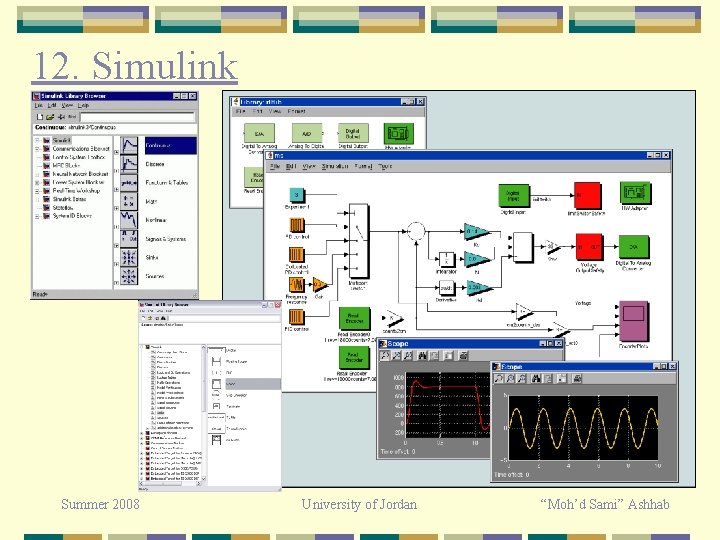The height and width of the screenshot is (540, 720).
Task: Open the Continuous library block icon
Action: click(129, 145)
